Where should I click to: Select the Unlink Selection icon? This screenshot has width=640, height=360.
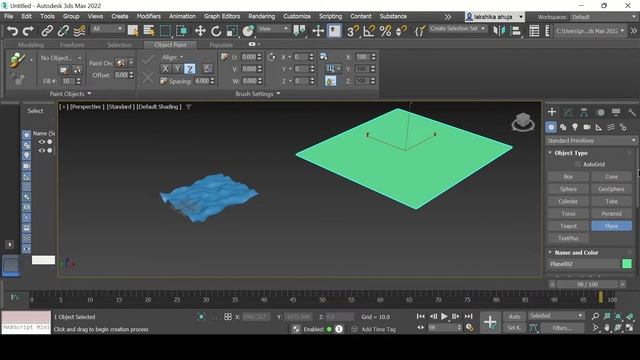point(63,31)
